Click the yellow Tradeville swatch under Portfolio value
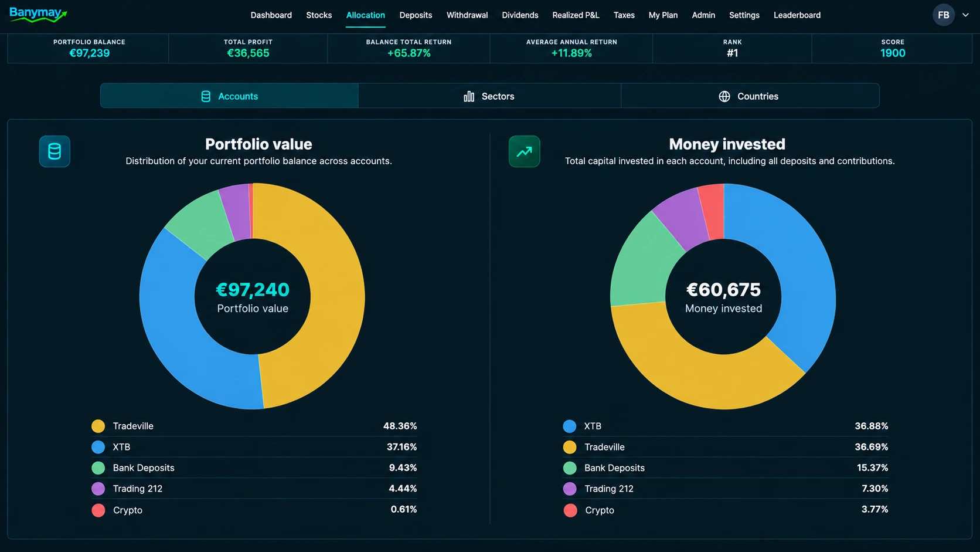The image size is (980, 552). coord(98,426)
